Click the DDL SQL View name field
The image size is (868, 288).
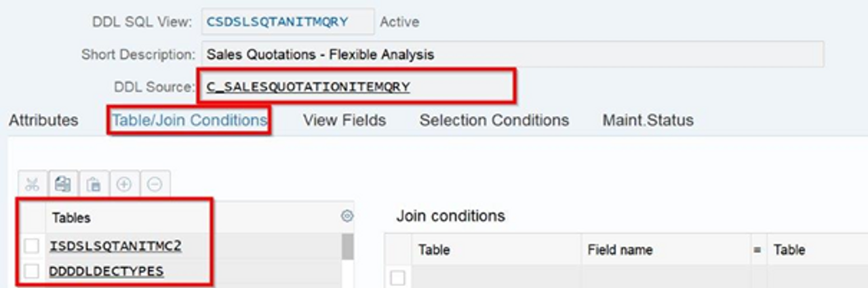[288, 22]
